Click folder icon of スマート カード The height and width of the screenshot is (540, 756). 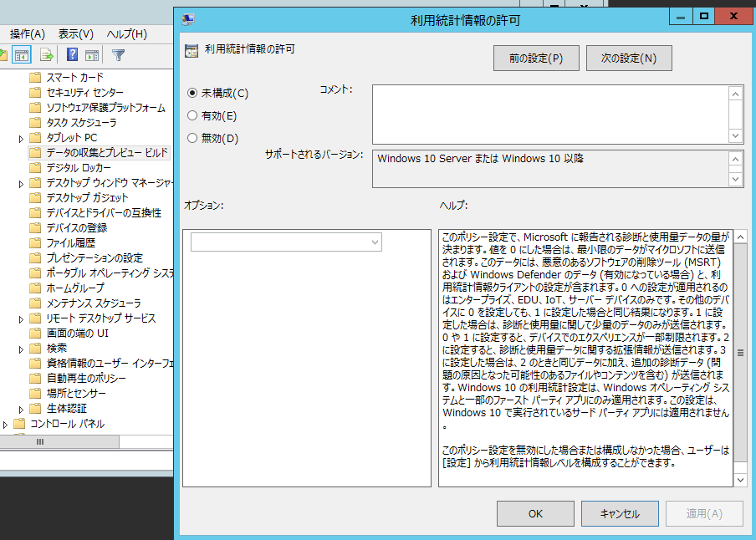pyautogui.click(x=35, y=78)
